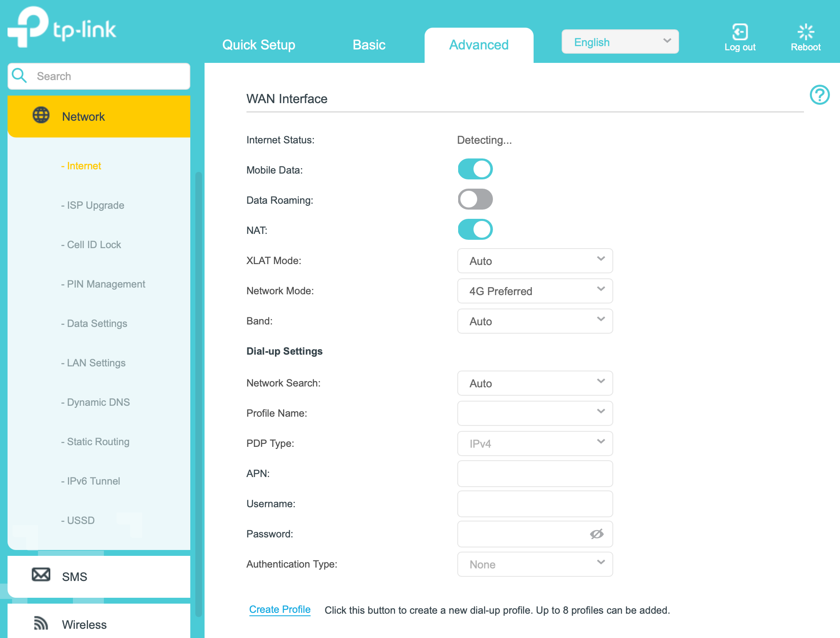Screen dimensions: 840x638
Task: Click the search magnifier icon
Action: [19, 76]
